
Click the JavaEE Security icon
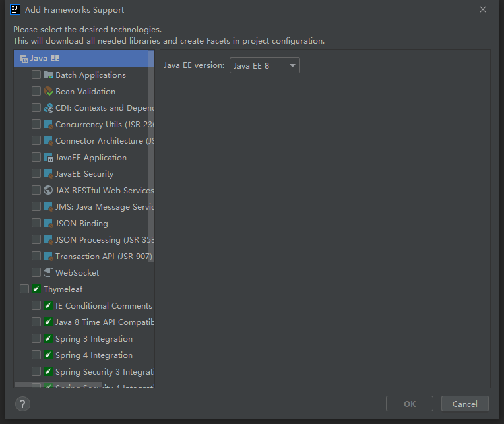coord(48,174)
